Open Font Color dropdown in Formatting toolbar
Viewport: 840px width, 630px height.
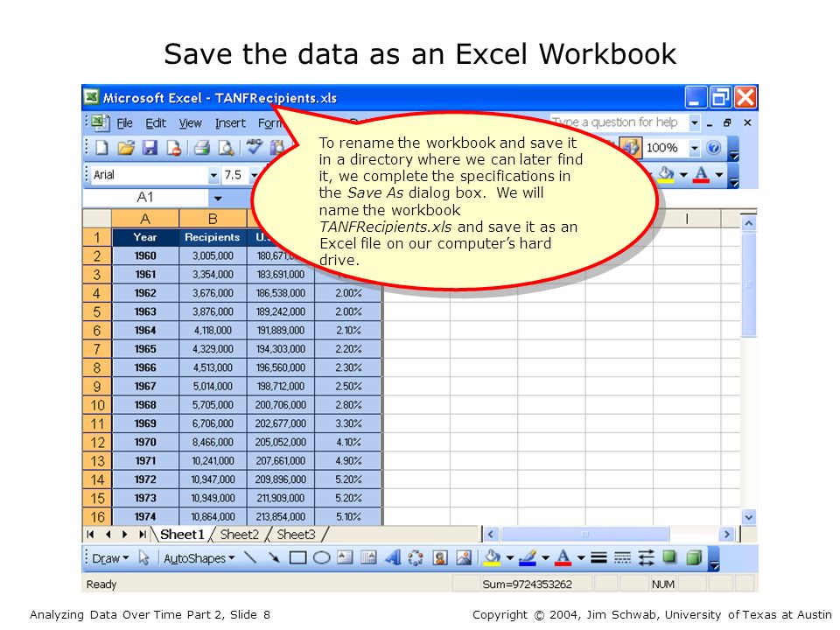click(719, 175)
